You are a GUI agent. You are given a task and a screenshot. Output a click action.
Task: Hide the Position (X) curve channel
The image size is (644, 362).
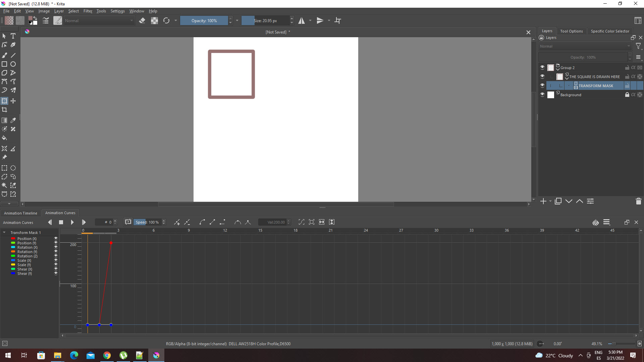coord(56,238)
